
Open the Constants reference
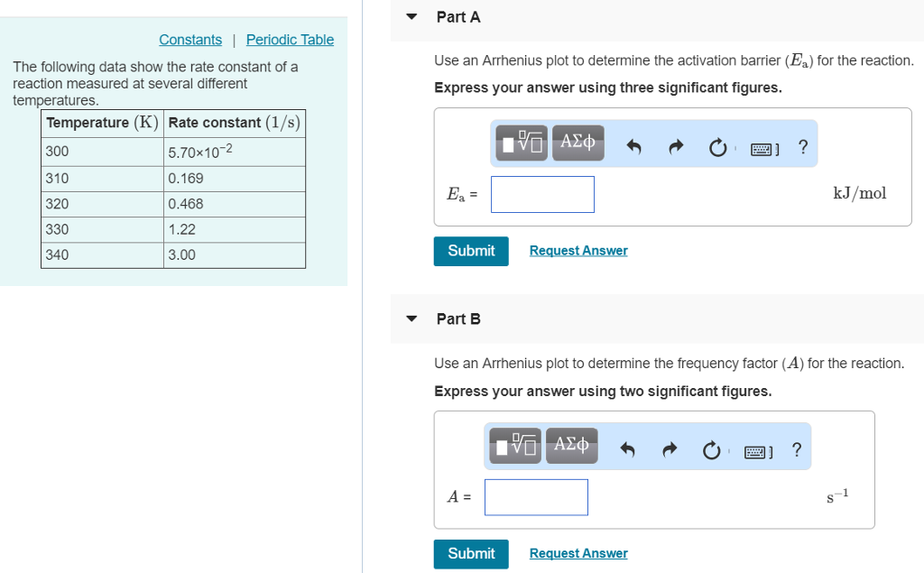point(190,40)
